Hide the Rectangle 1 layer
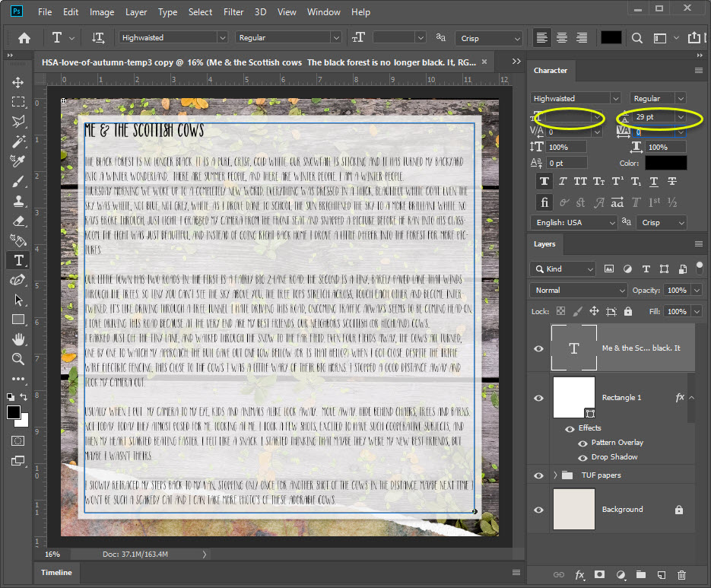 (x=538, y=398)
